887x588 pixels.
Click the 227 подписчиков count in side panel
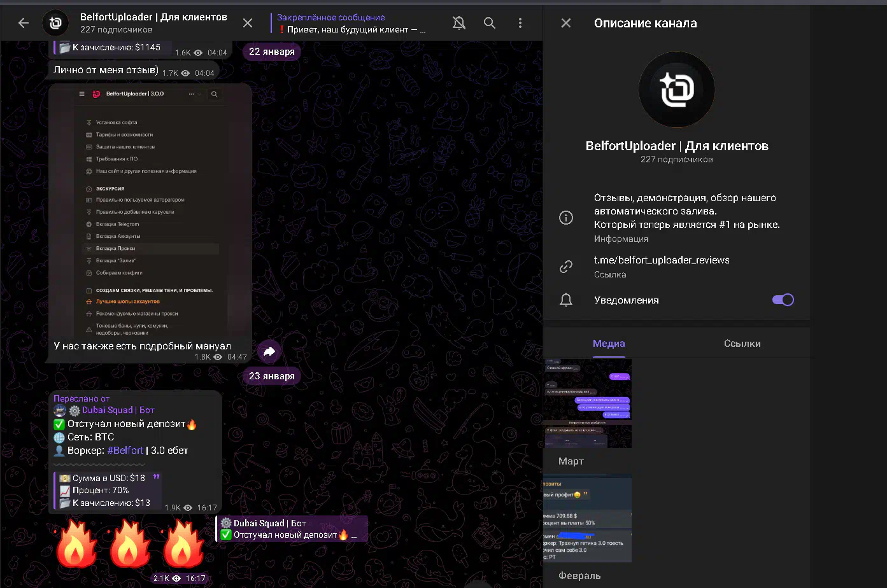click(x=676, y=160)
